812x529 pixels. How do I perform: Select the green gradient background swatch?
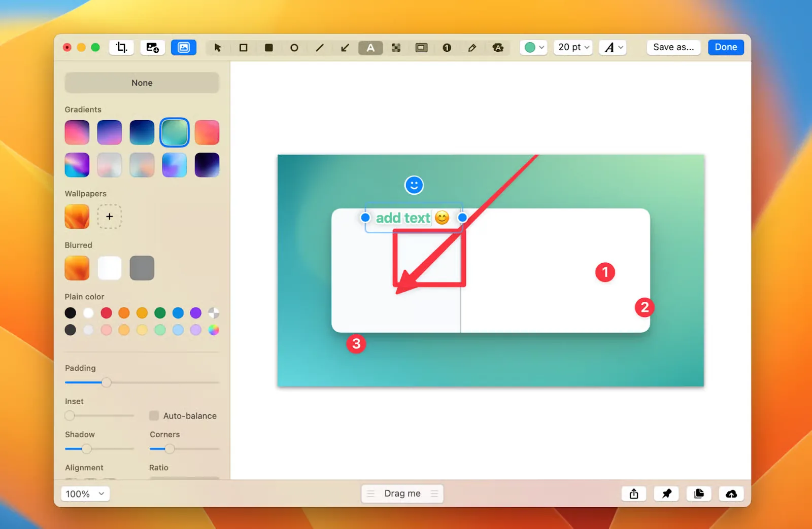pos(174,132)
